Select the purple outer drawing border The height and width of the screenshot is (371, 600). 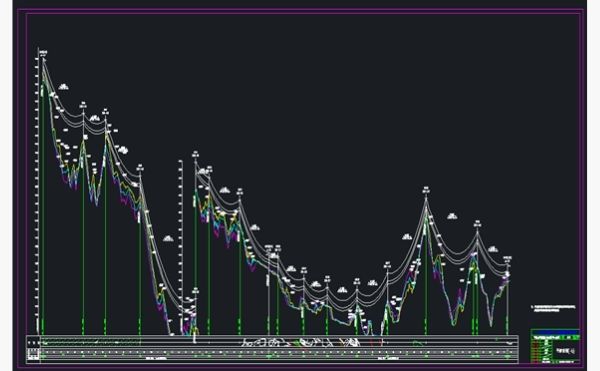click(x=300, y=187)
